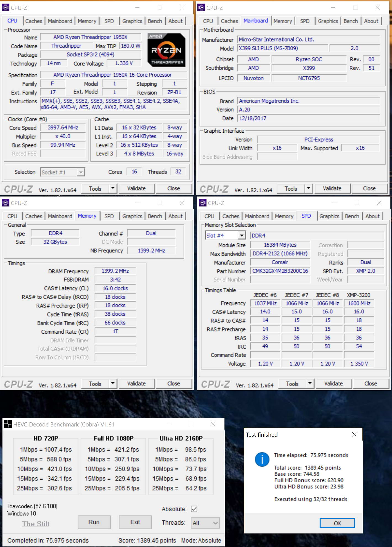This screenshot has width=392, height=547.
Task: Click the blue info icon in Test finished dialog
Action: [262, 459]
